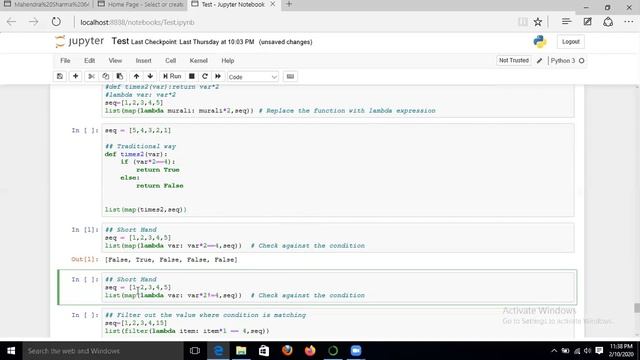This screenshot has width=640, height=360.
Task: Switch to Home Page browser tab
Action: click(140, 4)
